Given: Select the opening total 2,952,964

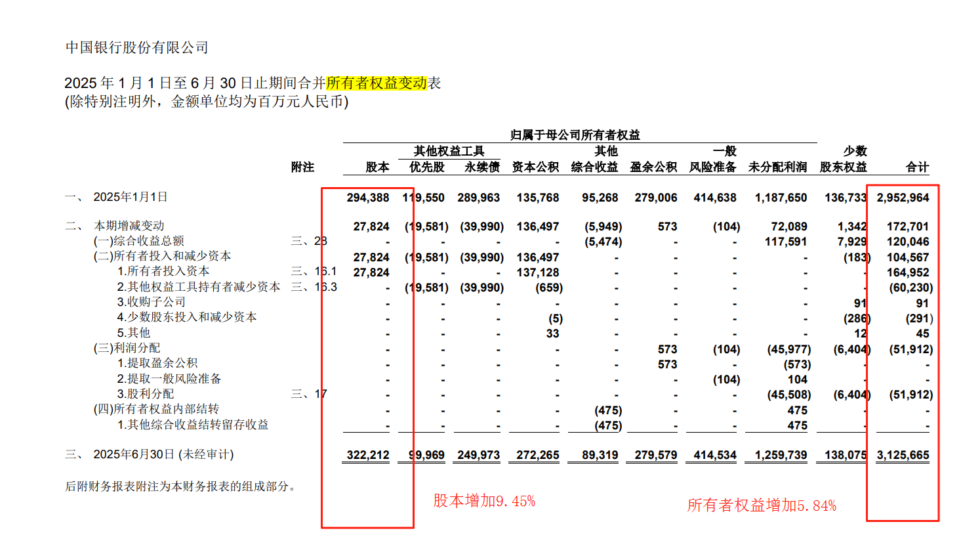Looking at the screenshot, I should (903, 198).
